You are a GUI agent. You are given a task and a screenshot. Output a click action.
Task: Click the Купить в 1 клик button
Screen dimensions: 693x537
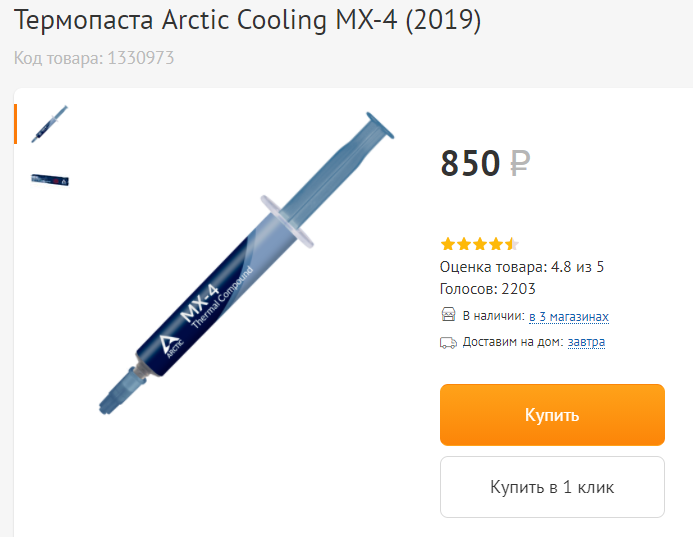(x=552, y=487)
